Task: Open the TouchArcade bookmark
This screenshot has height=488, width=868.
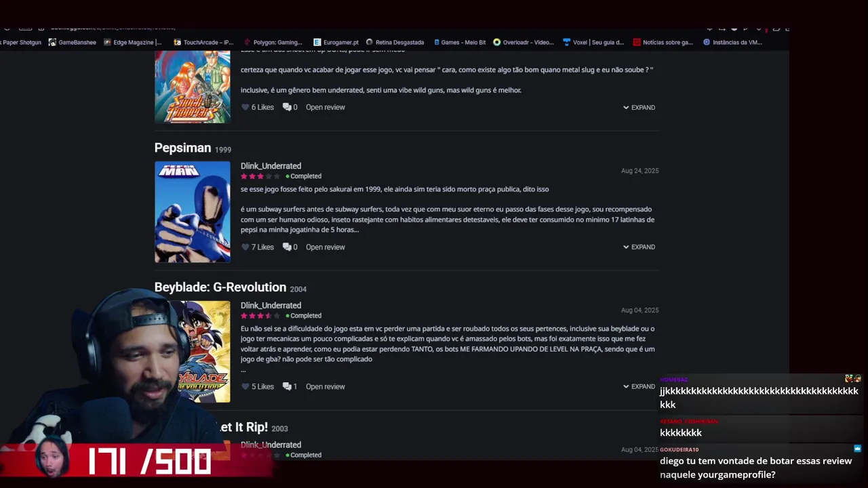Action: point(203,42)
